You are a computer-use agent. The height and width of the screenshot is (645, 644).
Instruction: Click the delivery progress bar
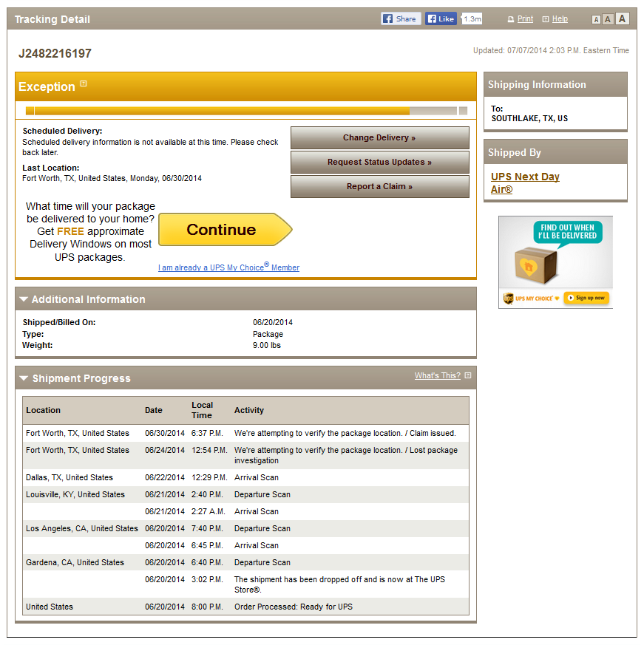click(245, 110)
